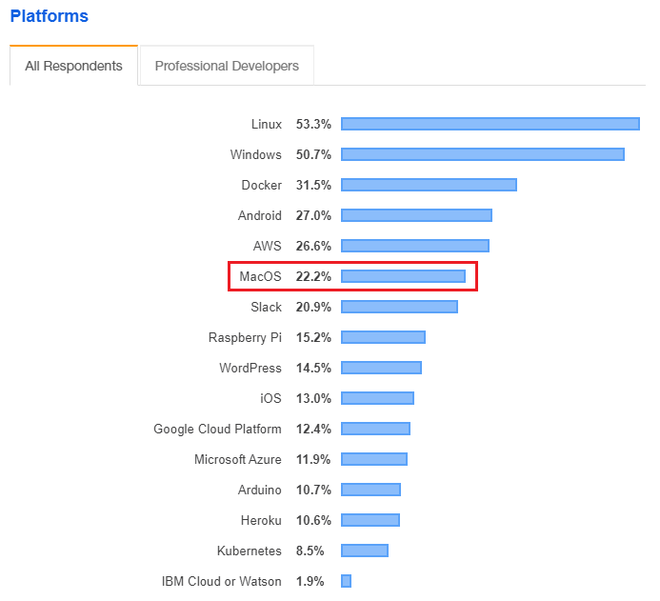The width and height of the screenshot is (660, 601).
Task: Click the AWS bar
Action: (x=415, y=246)
